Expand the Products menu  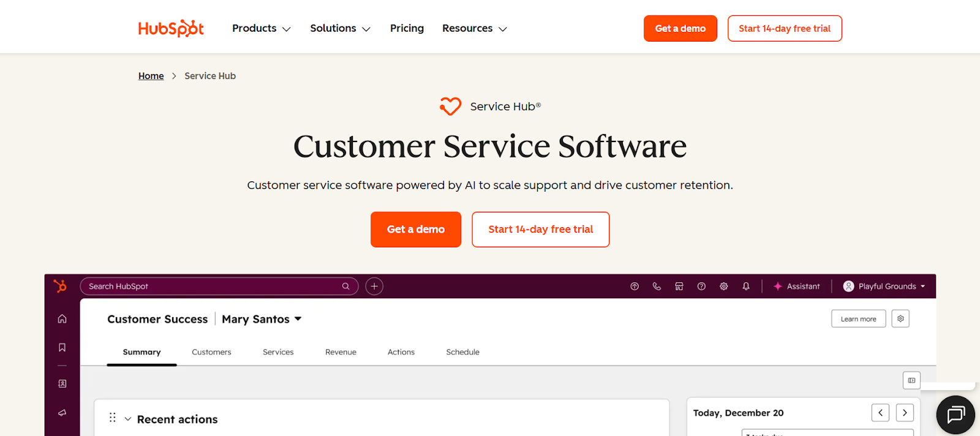(x=261, y=28)
